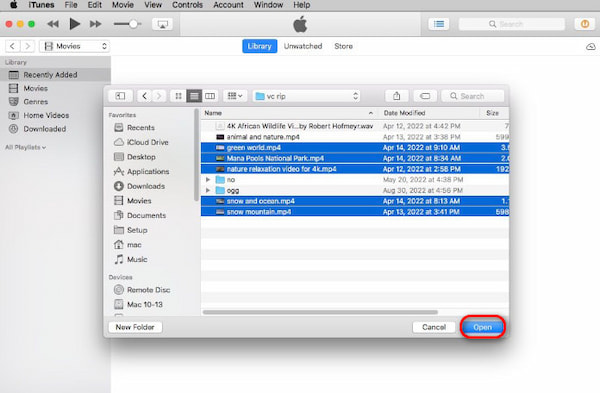Select animal and nature.mp4 file

(355, 137)
